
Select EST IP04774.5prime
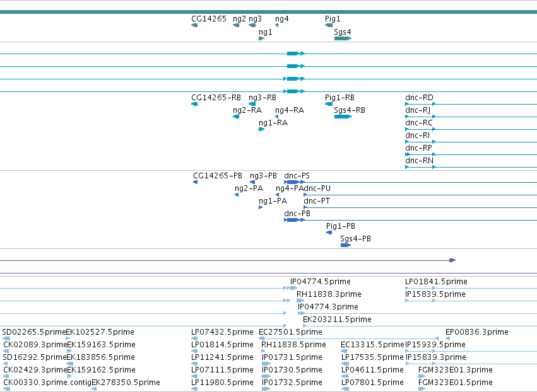[x=320, y=282]
